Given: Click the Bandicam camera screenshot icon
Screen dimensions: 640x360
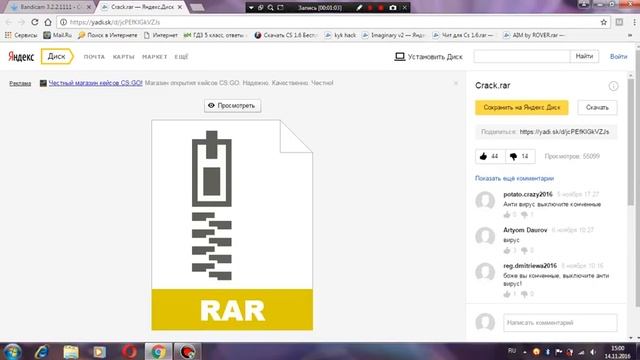Looking at the screenshot, I should click(x=393, y=7).
